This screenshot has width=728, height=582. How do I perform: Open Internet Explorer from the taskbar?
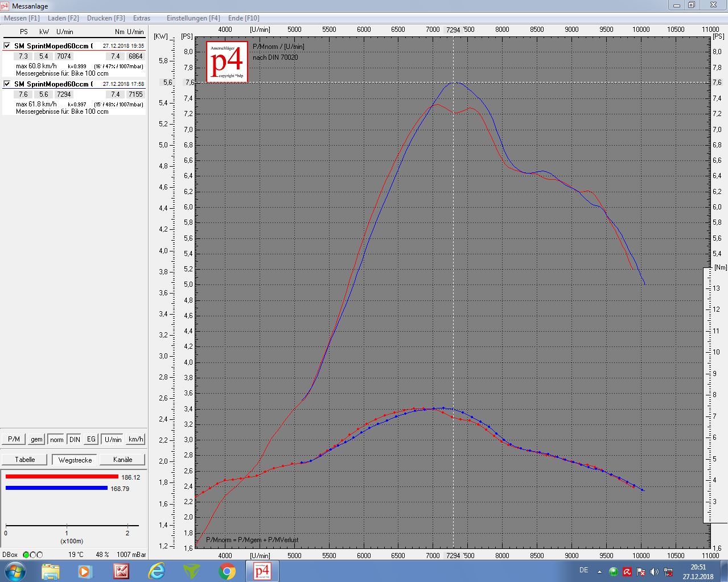click(x=157, y=571)
